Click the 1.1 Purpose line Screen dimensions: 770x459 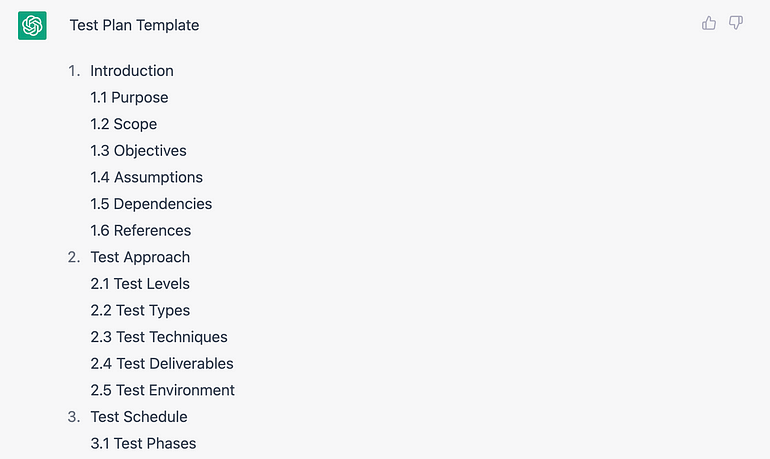click(129, 97)
